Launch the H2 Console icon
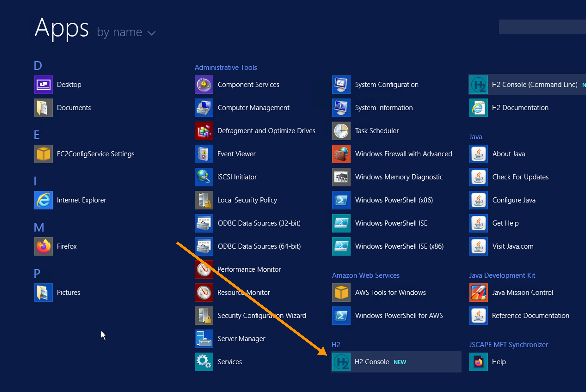Viewport: 586px width, 392px height. (341, 362)
